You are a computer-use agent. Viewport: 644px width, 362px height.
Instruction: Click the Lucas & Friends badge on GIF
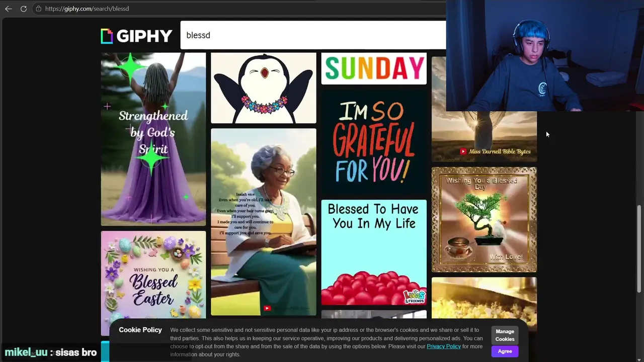(415, 297)
